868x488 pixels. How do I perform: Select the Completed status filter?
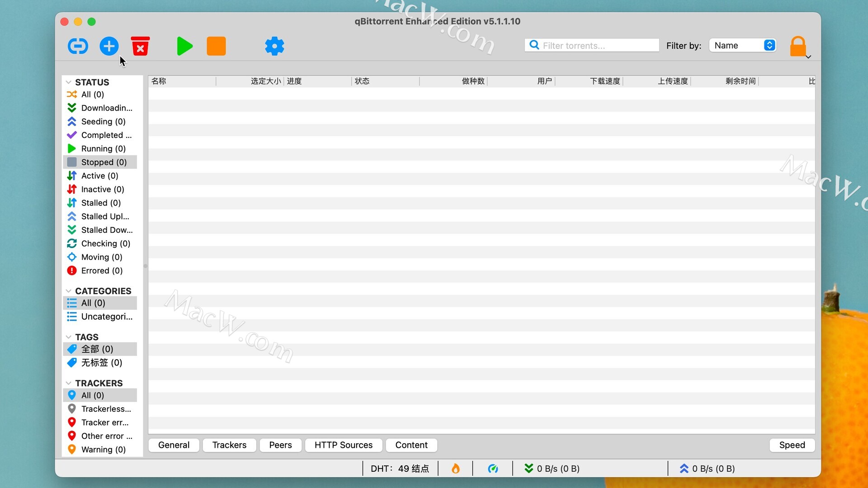pos(100,135)
